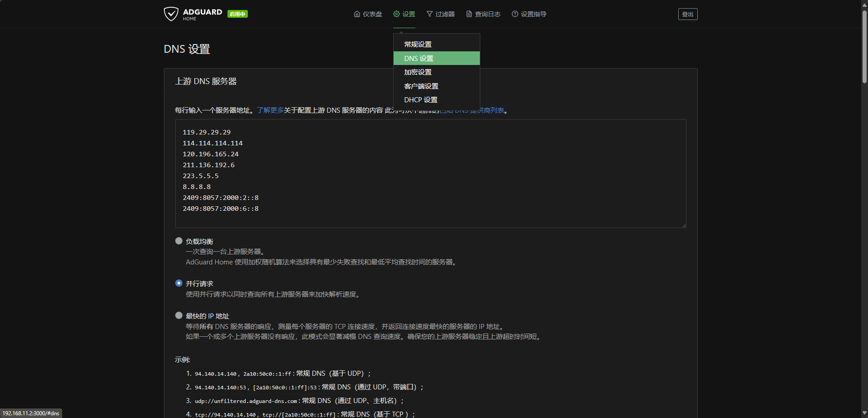
Task: Click the settings gear icon
Action: click(x=396, y=14)
